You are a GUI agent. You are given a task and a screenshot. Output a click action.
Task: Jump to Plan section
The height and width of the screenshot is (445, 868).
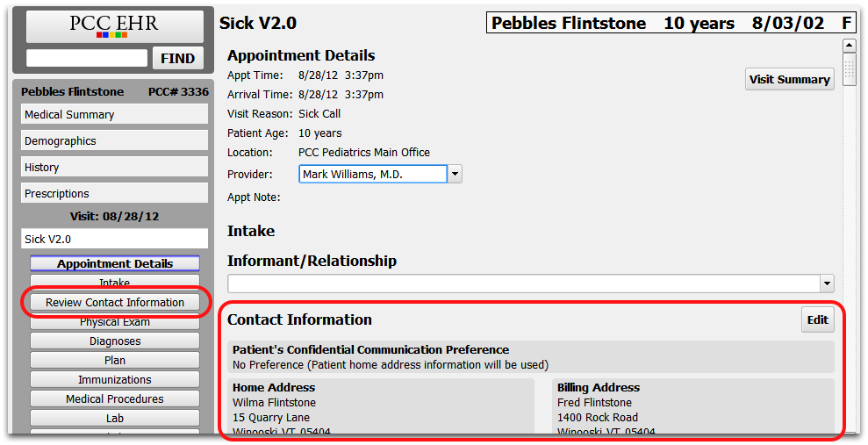click(115, 361)
